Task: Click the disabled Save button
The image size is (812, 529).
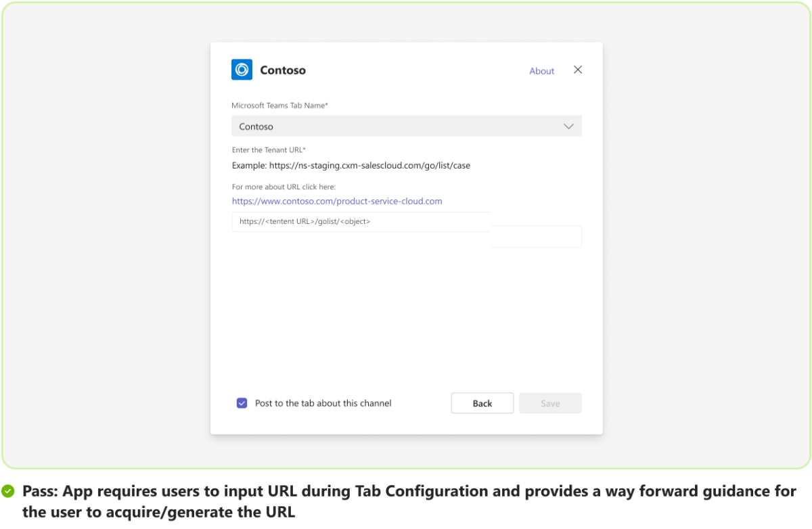Action: 549,402
